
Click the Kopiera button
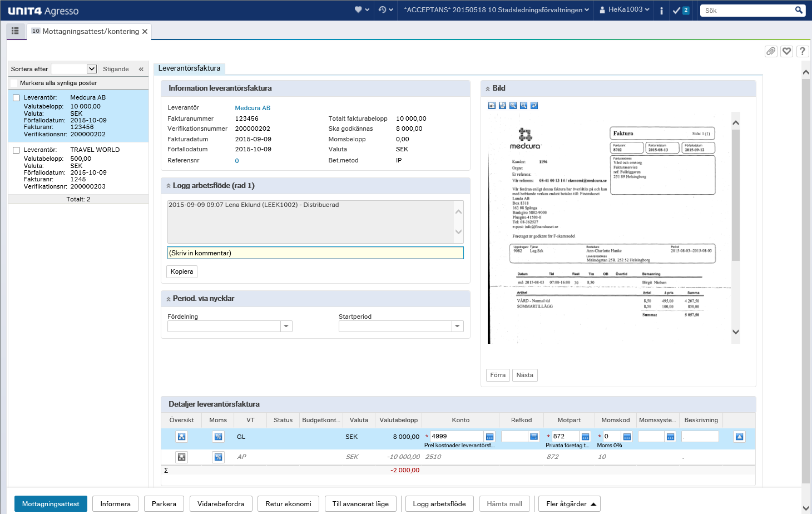pos(182,271)
